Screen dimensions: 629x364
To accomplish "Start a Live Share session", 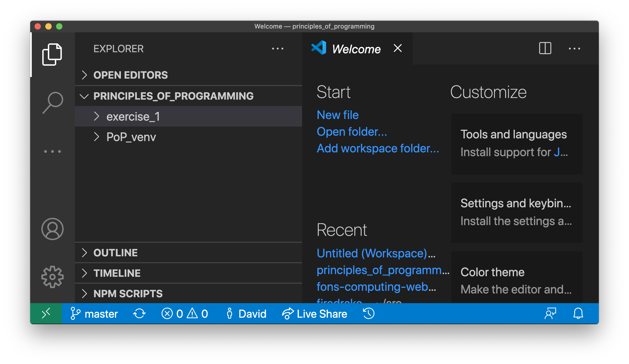I will 314,314.
